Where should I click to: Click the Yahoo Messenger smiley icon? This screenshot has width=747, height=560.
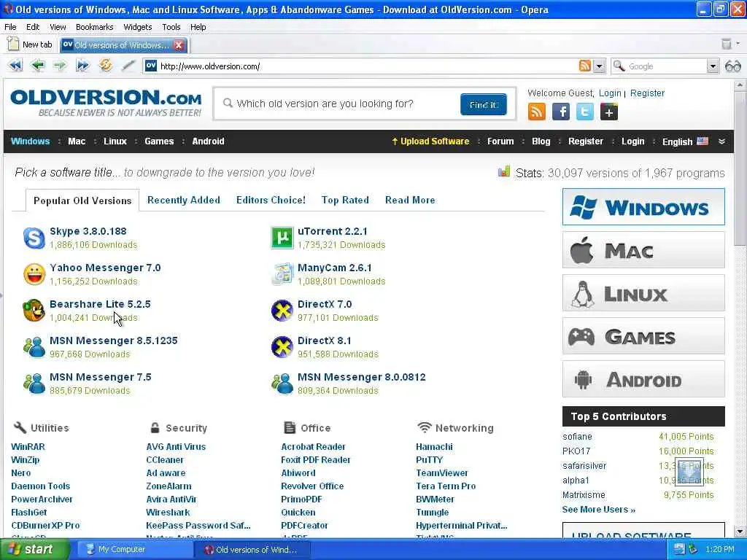point(34,274)
